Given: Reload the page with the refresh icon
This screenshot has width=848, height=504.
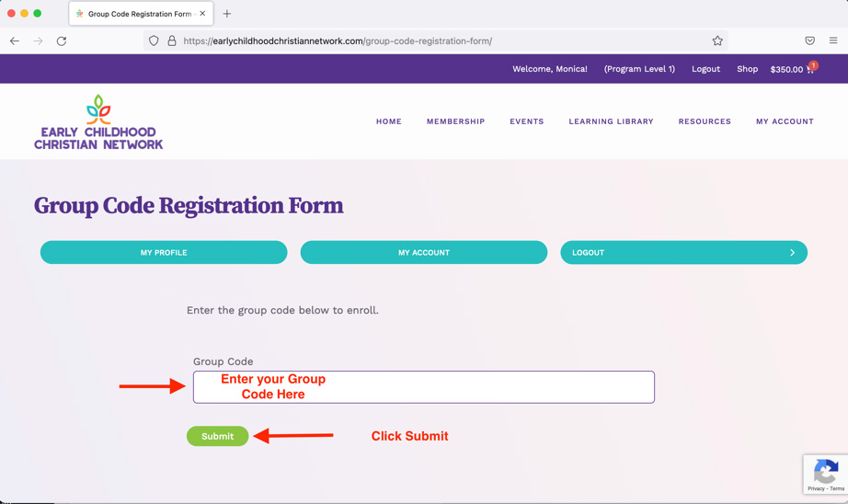Looking at the screenshot, I should [62, 40].
